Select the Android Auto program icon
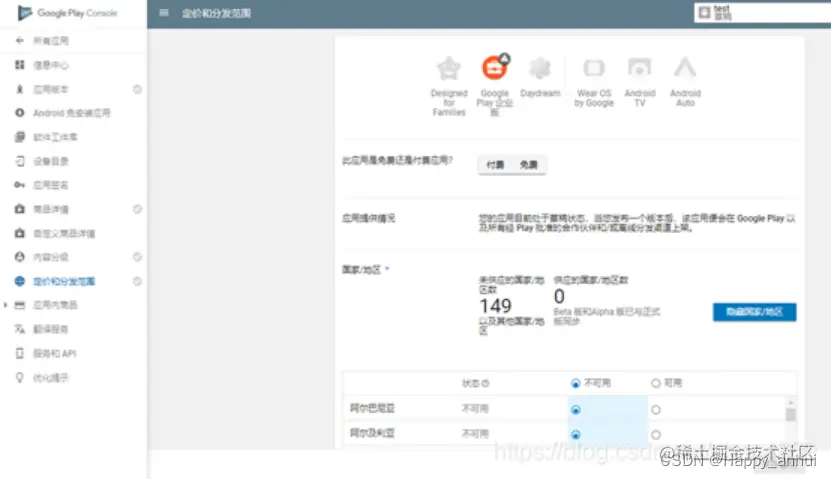Image resolution: width=831 pixels, height=479 pixels. pyautogui.click(x=685, y=68)
